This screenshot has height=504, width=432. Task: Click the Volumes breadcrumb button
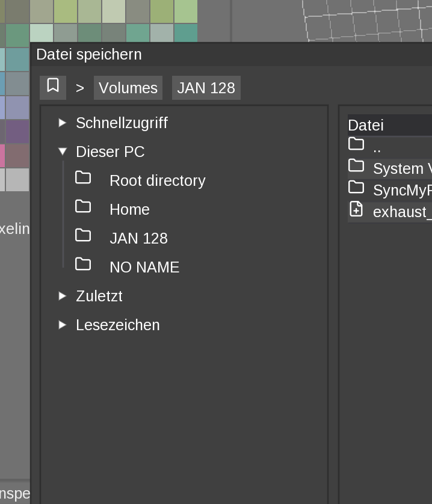pos(128,88)
